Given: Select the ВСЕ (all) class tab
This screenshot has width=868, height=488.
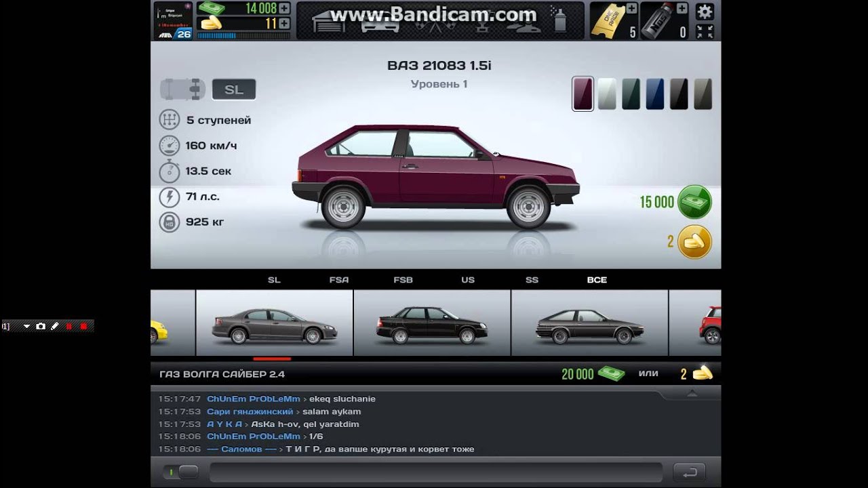Looking at the screenshot, I should 597,279.
